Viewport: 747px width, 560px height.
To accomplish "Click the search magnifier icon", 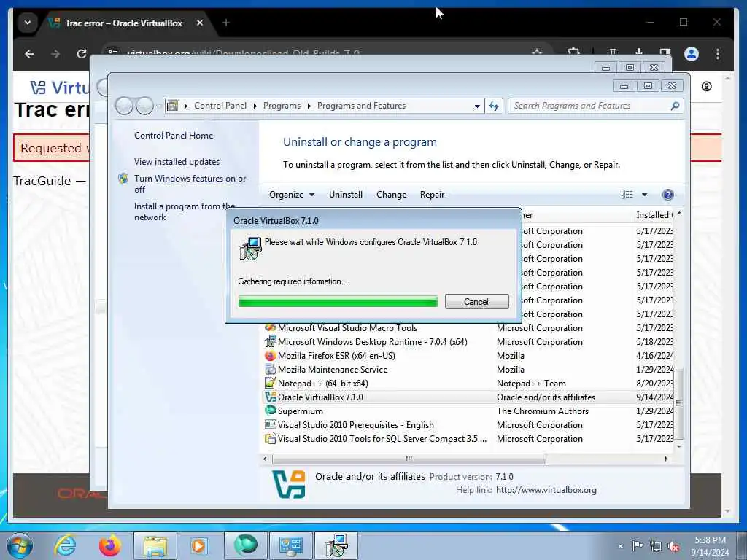I will coord(675,106).
